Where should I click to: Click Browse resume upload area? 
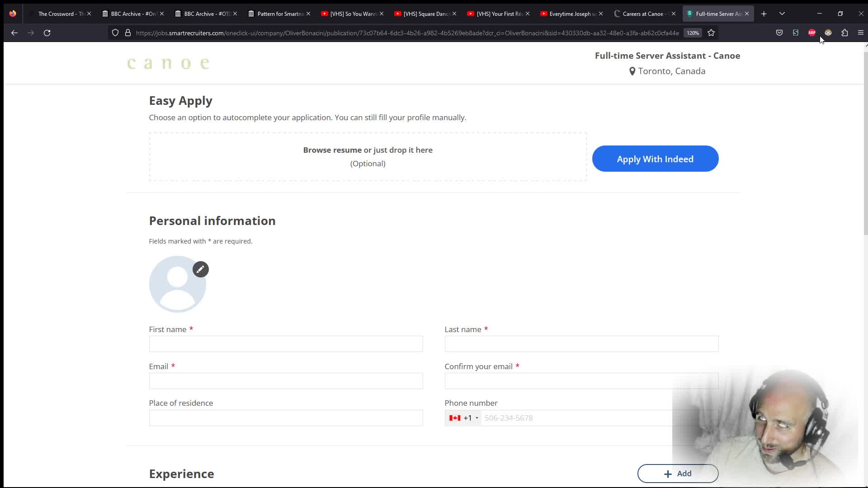[x=368, y=157]
